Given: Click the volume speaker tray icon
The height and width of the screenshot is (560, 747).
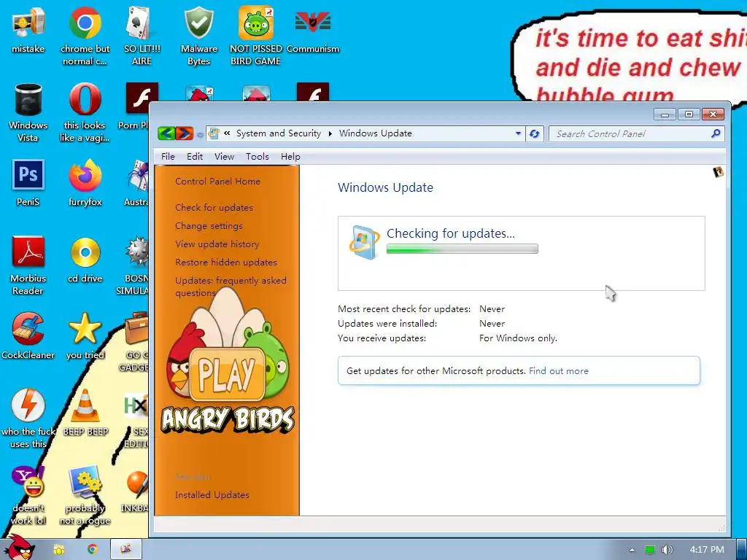Looking at the screenshot, I should 667,550.
